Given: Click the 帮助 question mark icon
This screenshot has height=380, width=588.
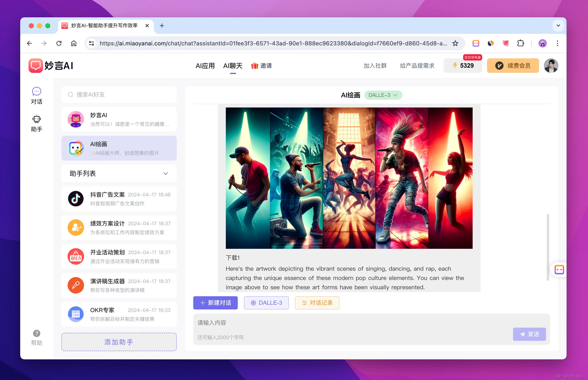Looking at the screenshot, I should click(36, 333).
